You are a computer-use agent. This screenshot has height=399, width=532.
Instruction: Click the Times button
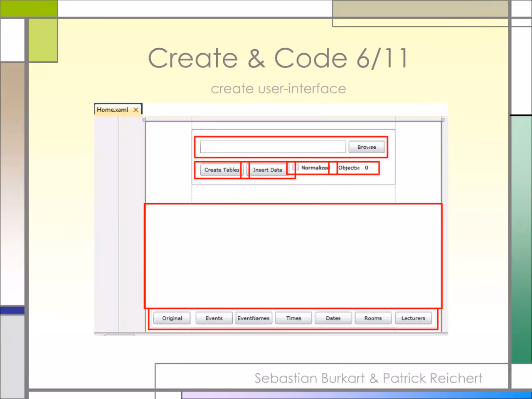coord(293,318)
